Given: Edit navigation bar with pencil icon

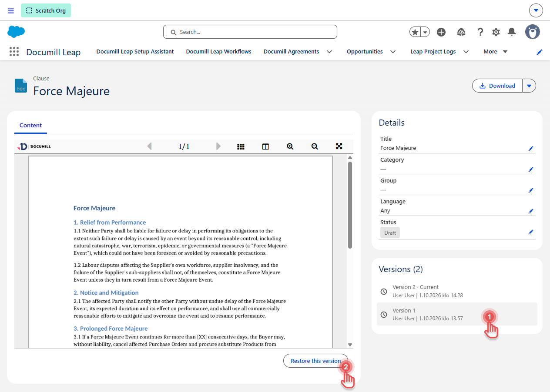Looking at the screenshot, I should 540,52.
